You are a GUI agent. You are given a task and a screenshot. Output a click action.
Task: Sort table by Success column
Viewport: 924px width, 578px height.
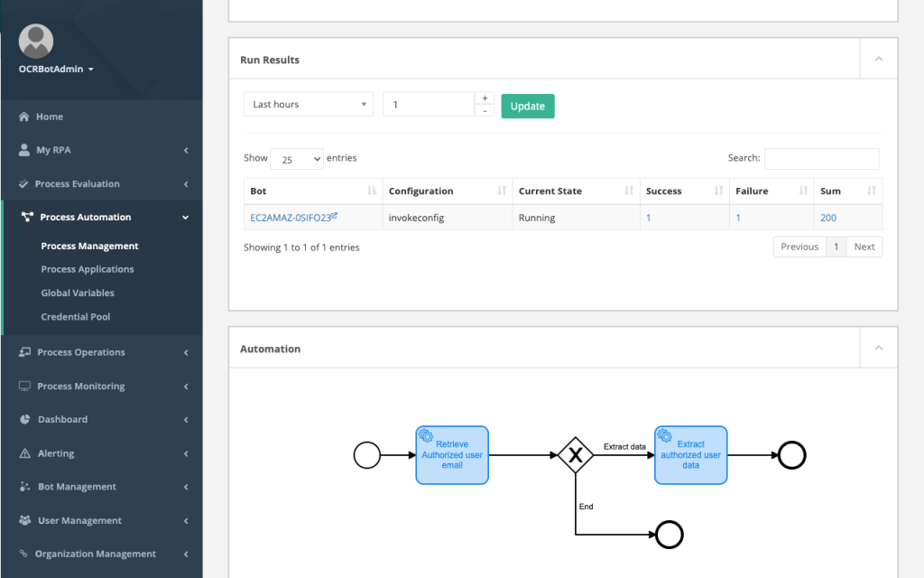click(684, 191)
